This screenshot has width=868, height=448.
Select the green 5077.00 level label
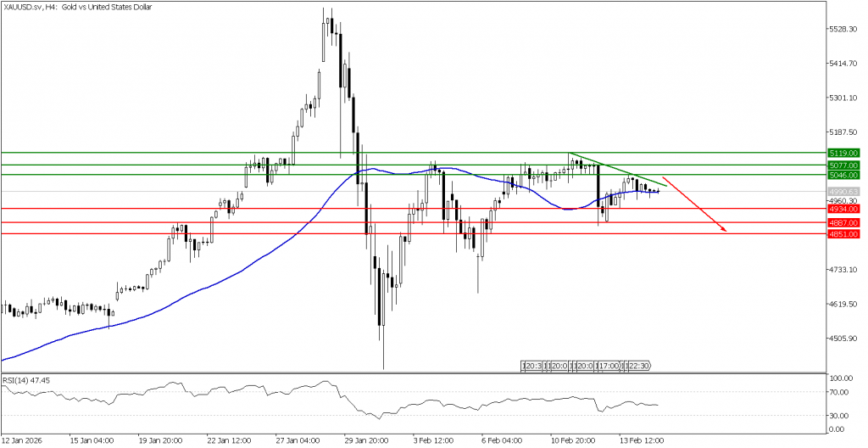point(846,165)
